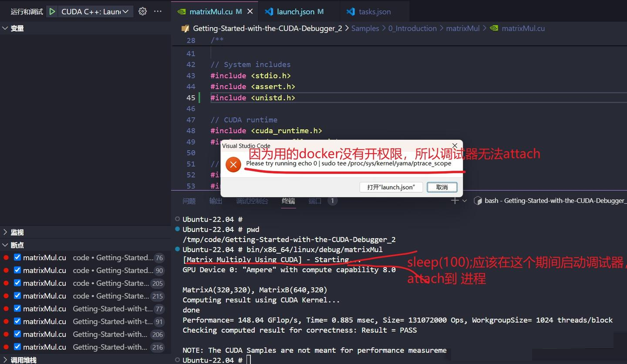Open the 问题 panel tab
Image resolution: width=627 pixels, height=364 pixels.
(x=189, y=201)
